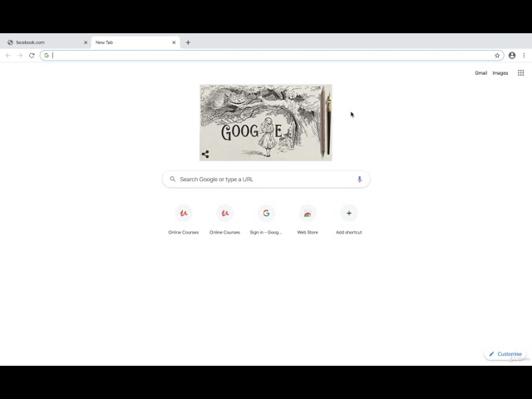The image size is (532, 399).
Task: Start voice search with the microphone icon
Action: click(359, 180)
